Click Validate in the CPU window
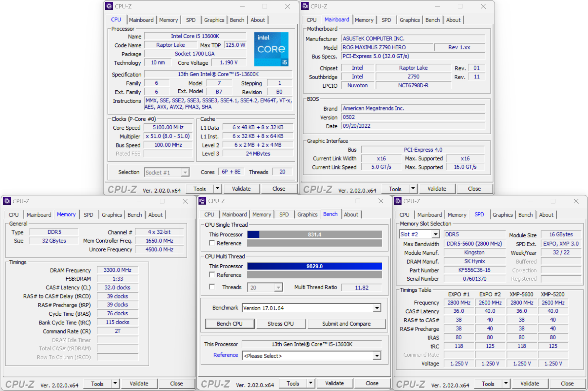Screen dimensions: 588x391 coord(241,189)
